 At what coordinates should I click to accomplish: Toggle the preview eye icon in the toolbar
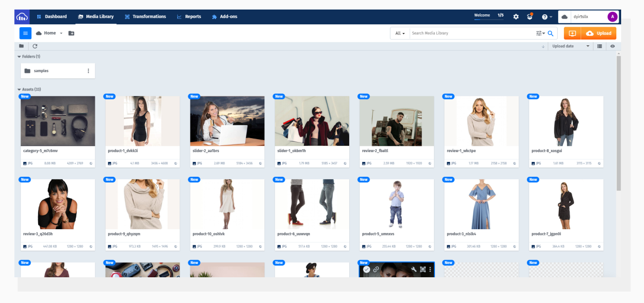tap(612, 46)
